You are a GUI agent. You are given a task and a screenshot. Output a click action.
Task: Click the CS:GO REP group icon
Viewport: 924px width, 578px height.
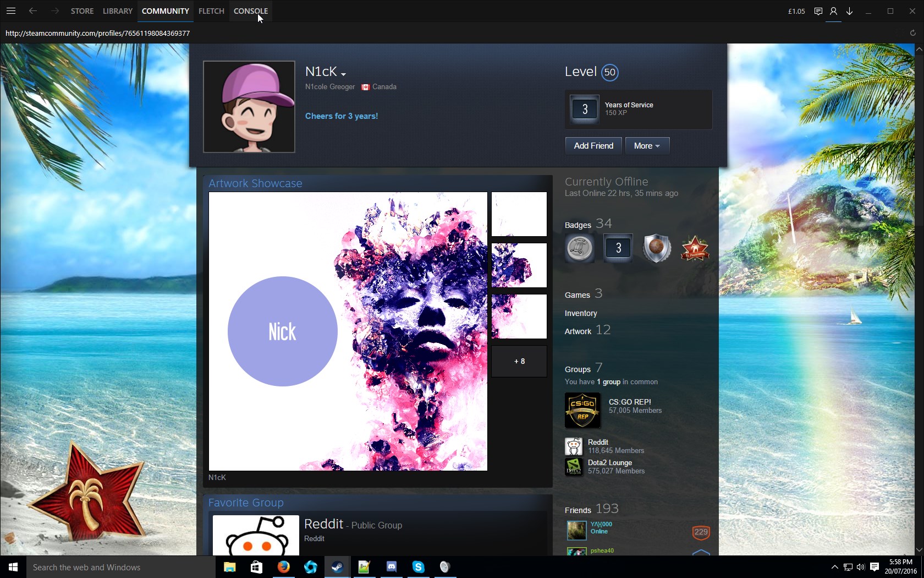(582, 410)
